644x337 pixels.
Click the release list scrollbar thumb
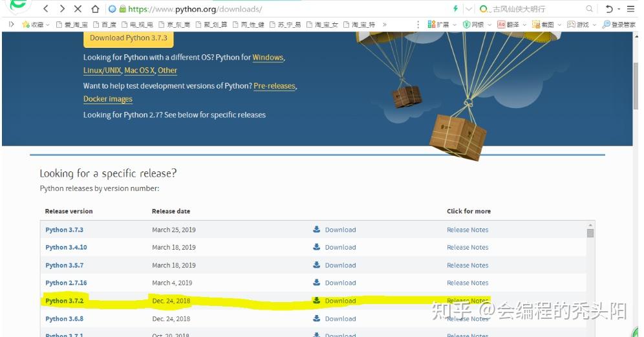pos(590,233)
